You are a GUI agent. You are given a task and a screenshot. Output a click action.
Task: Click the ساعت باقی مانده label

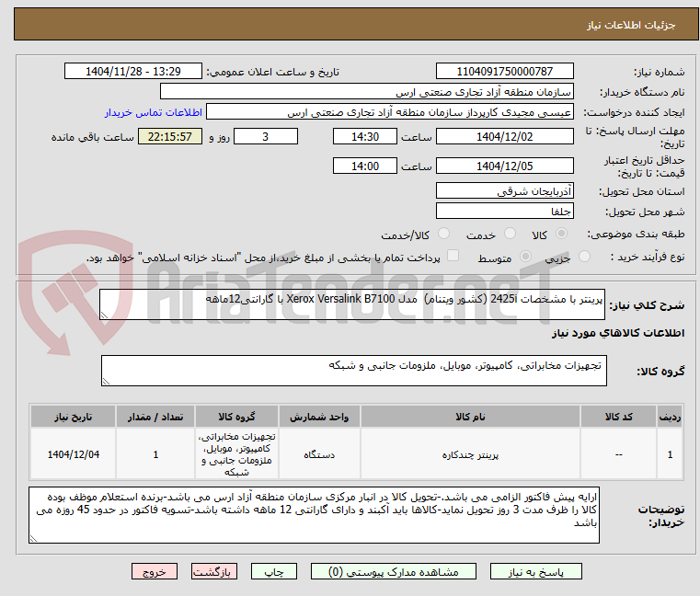click(x=92, y=137)
